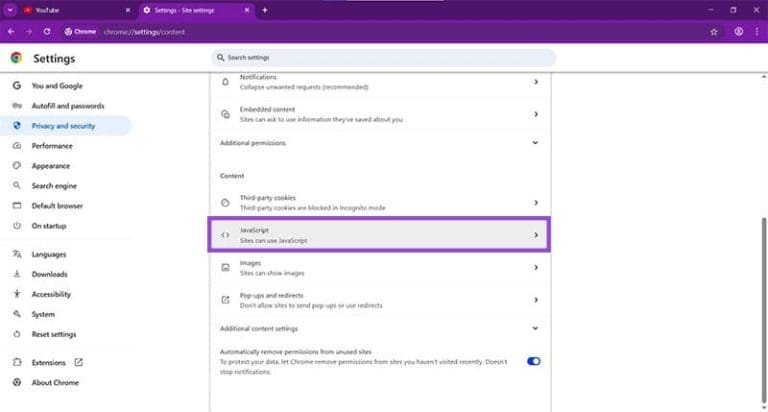Open Pop-ups and redirects arrow
Screen dimensions: 768x412
[x=535, y=299]
